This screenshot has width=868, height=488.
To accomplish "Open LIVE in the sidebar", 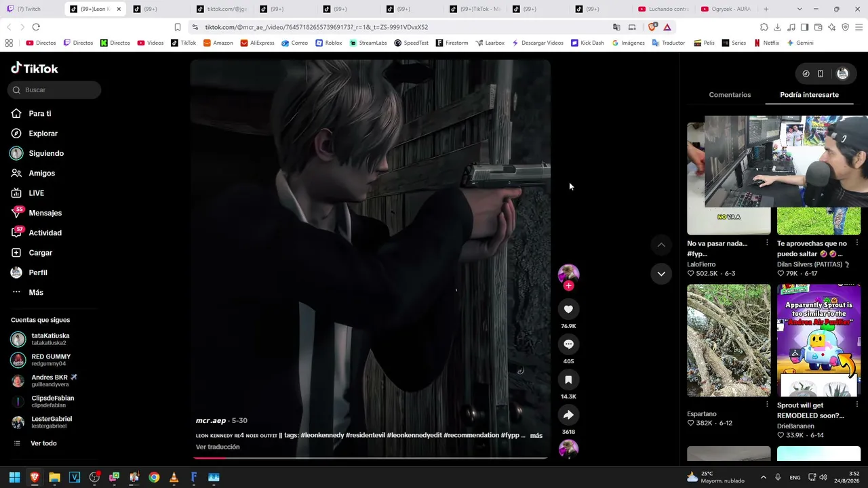I will coord(36,193).
